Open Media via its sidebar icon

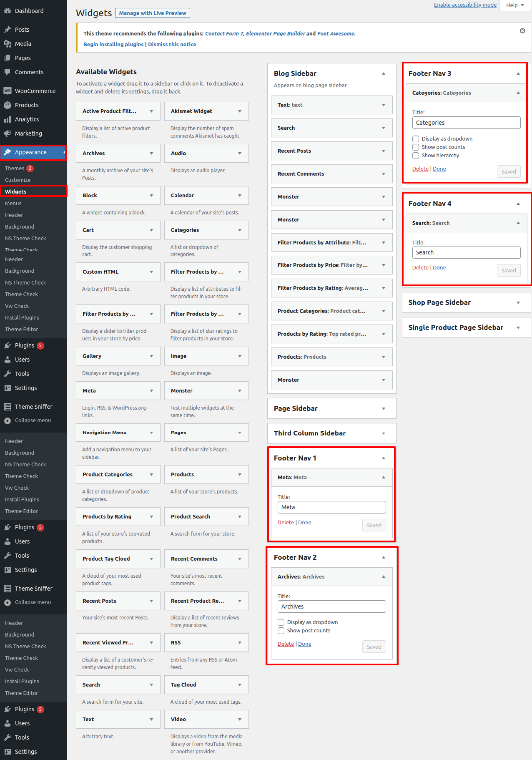click(8, 44)
